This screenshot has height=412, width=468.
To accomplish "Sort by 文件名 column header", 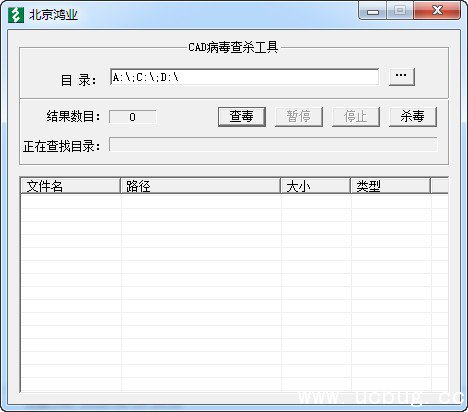I will point(70,186).
